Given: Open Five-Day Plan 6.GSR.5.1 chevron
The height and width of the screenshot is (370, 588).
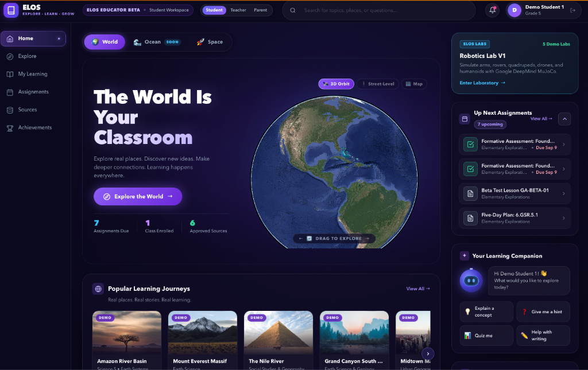Looking at the screenshot, I should point(564,218).
